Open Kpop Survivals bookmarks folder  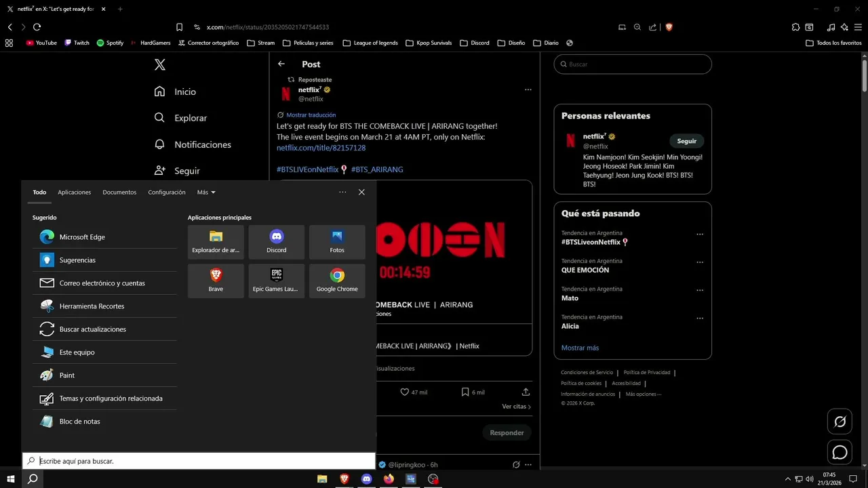(429, 43)
